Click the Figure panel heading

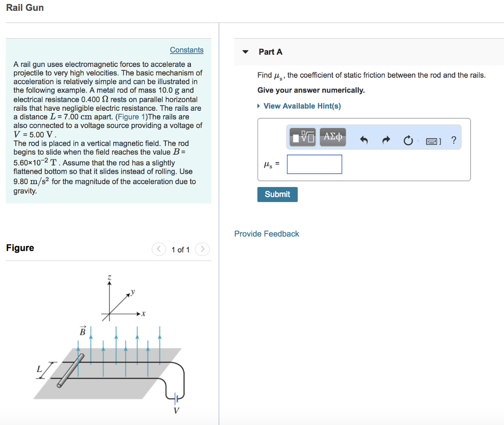[20, 248]
